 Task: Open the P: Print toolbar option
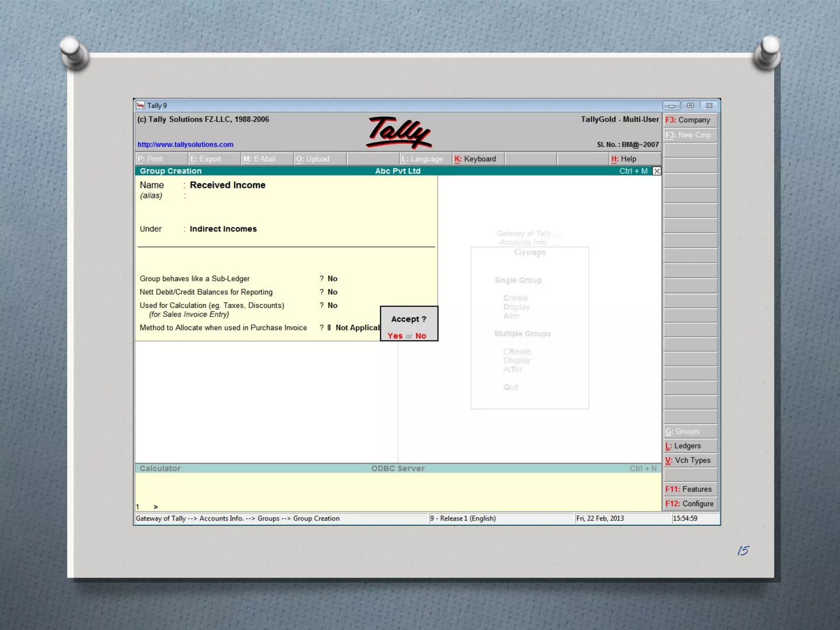click(162, 159)
